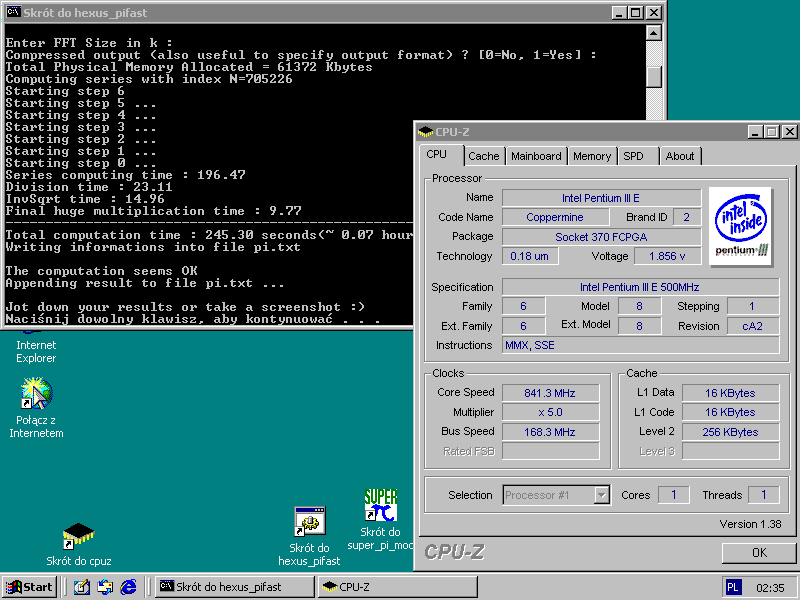800x600 pixels.
Task: Click the Threads value '1'
Action: 763,495
